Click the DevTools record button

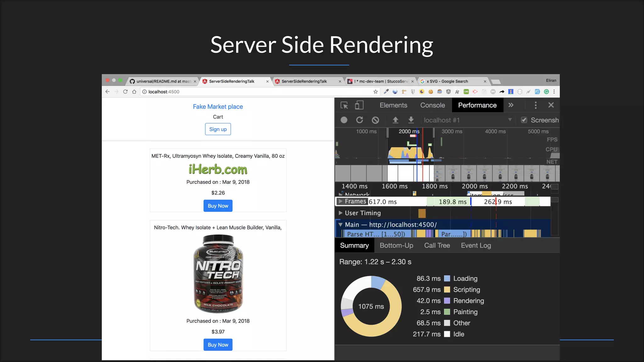[344, 120]
